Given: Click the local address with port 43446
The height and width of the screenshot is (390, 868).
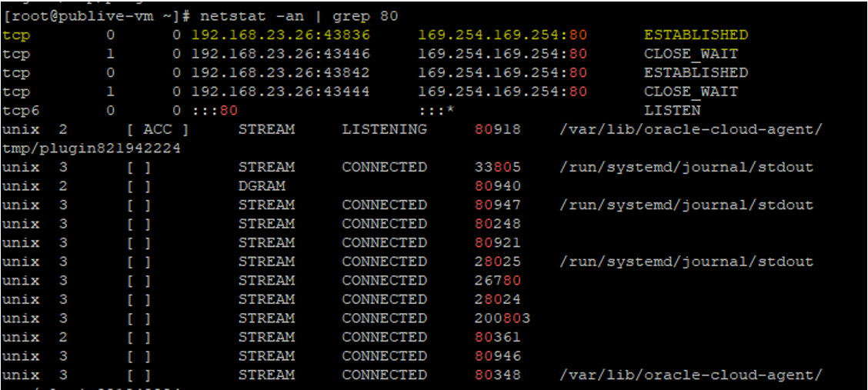Looking at the screenshot, I should pyautogui.click(x=280, y=54).
